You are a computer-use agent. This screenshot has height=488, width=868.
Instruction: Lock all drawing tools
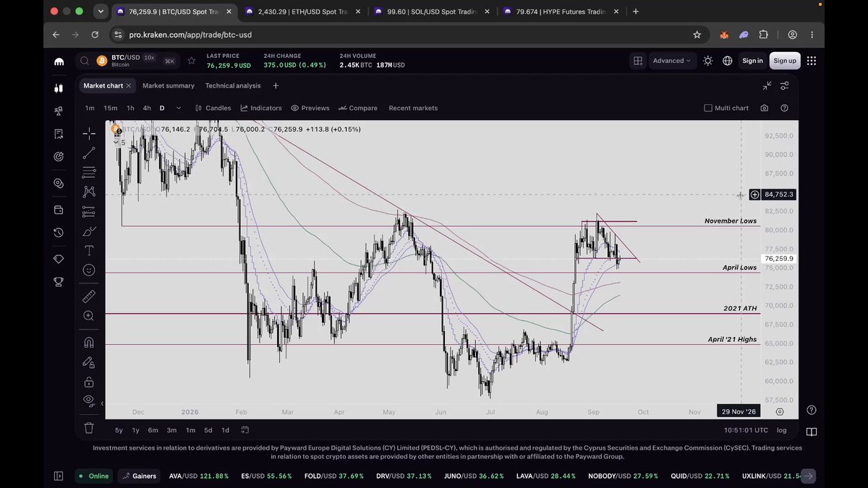[88, 382]
